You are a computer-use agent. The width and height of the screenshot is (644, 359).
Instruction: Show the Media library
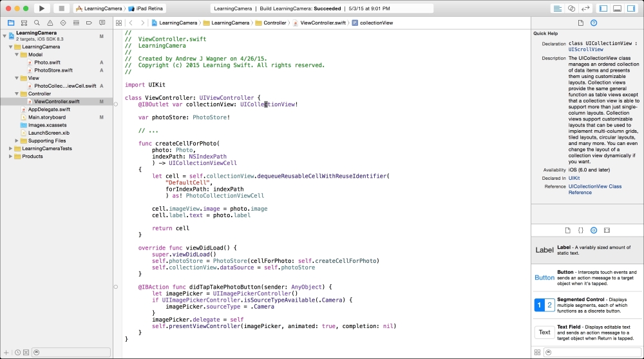click(x=607, y=230)
